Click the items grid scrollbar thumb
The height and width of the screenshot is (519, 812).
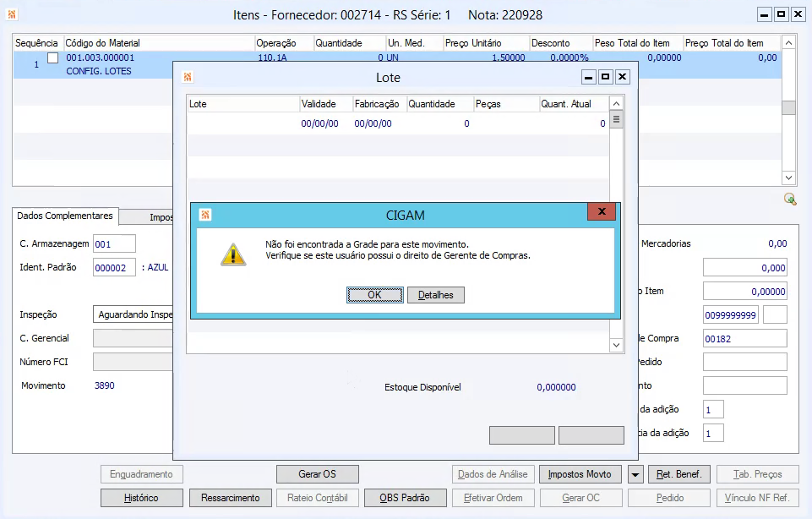(x=788, y=107)
